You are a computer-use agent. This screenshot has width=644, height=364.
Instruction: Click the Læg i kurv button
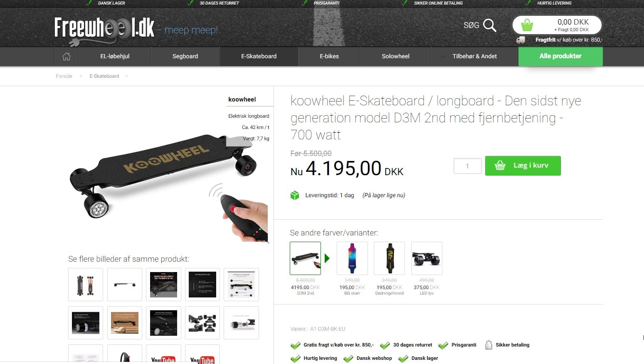[x=523, y=166]
